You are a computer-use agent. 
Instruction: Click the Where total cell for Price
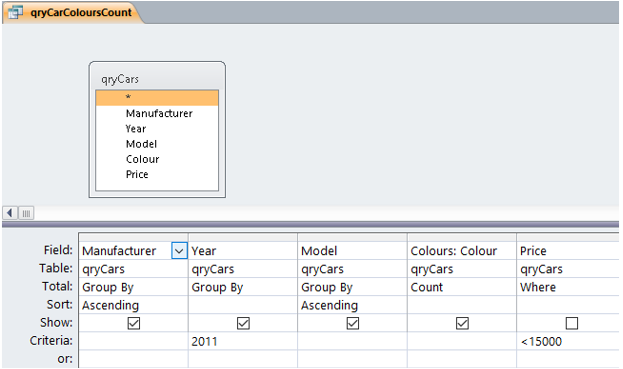tap(568, 287)
